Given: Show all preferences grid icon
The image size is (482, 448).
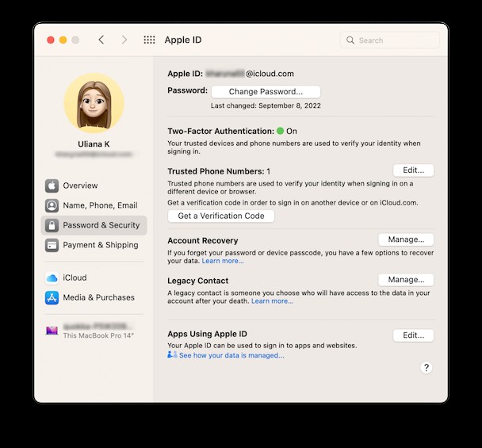Looking at the screenshot, I should pyautogui.click(x=149, y=40).
